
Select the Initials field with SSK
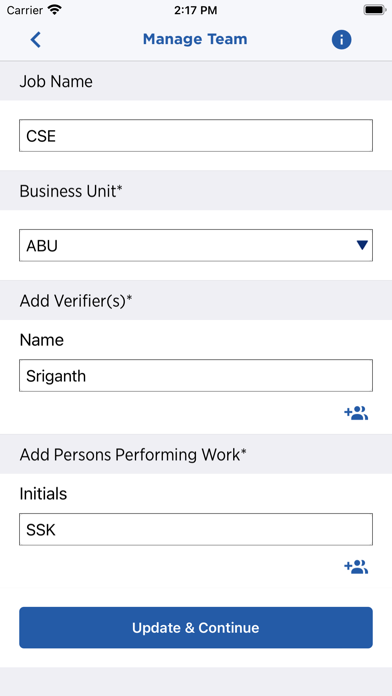click(196, 530)
